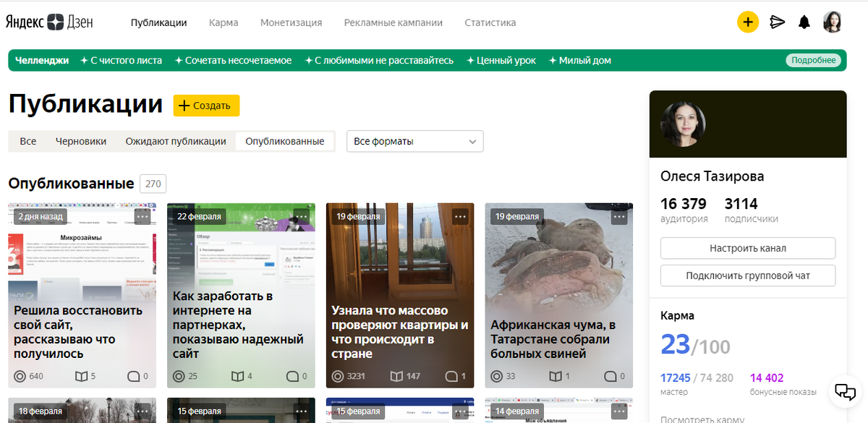
Task: Open the 'Статистика' navigation item
Action: (x=490, y=22)
